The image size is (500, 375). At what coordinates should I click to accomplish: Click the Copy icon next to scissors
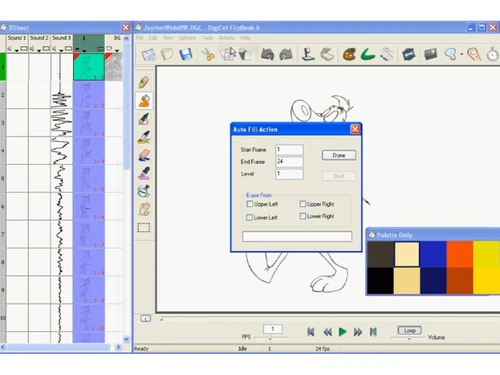pos(228,54)
